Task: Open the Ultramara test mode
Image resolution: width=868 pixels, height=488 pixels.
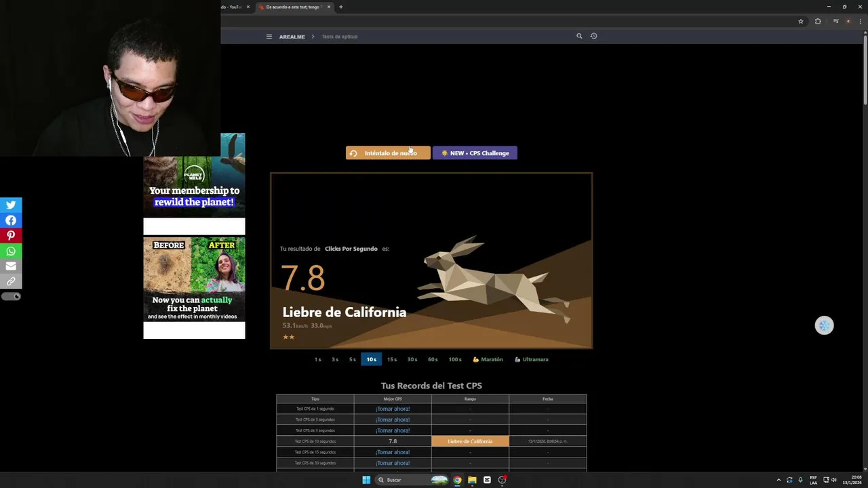Action: click(x=532, y=359)
